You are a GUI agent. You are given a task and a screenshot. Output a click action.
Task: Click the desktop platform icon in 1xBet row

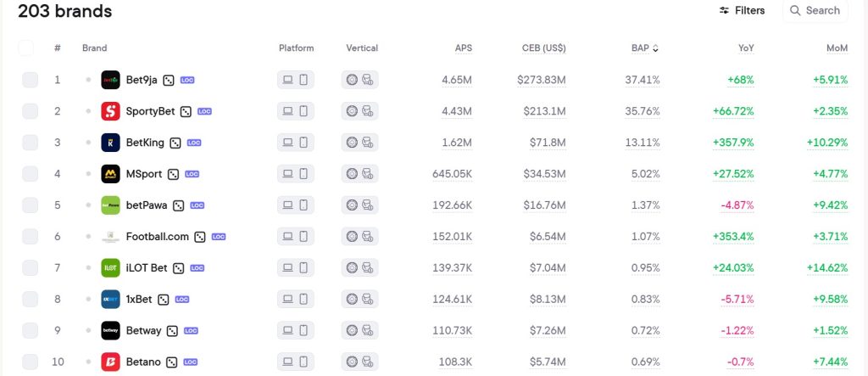click(x=287, y=299)
